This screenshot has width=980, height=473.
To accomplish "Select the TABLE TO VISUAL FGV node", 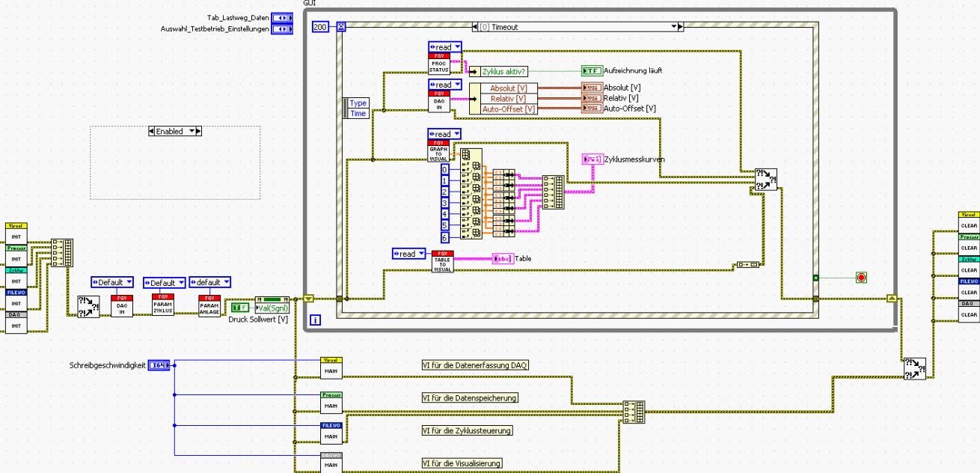I will (x=443, y=261).
